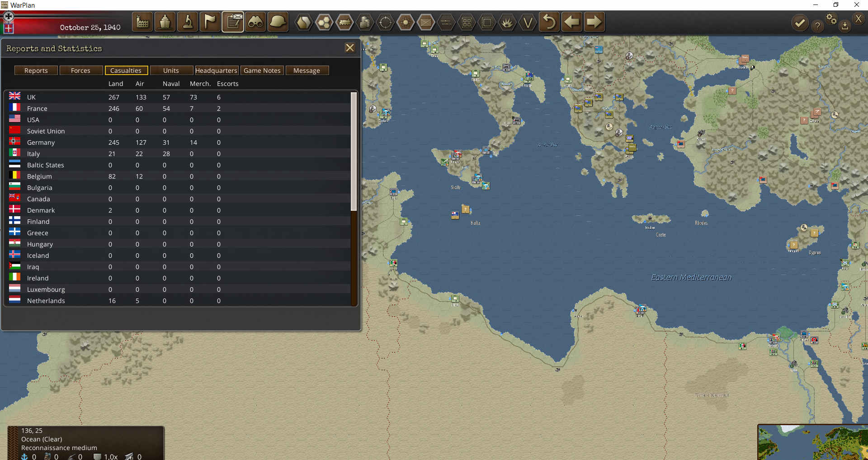868x460 pixels.
Task: Toggle the coin stacks resource overlay
Action: [365, 22]
